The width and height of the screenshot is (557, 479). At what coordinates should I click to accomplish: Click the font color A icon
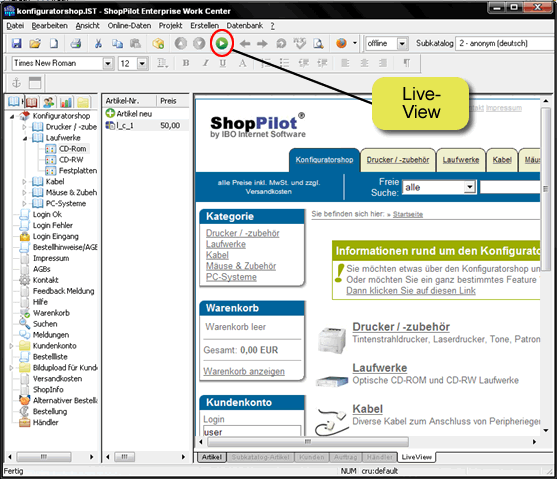pos(242,63)
